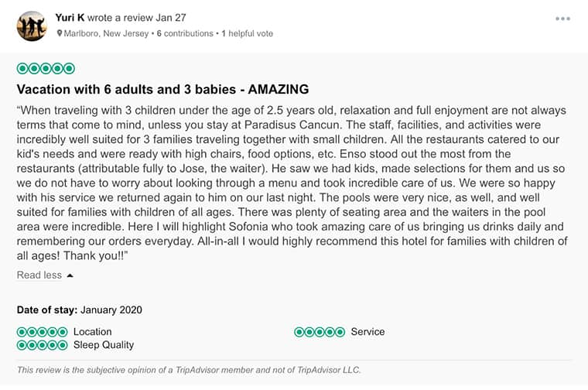Click the 1 helpful vote text

pos(248,34)
